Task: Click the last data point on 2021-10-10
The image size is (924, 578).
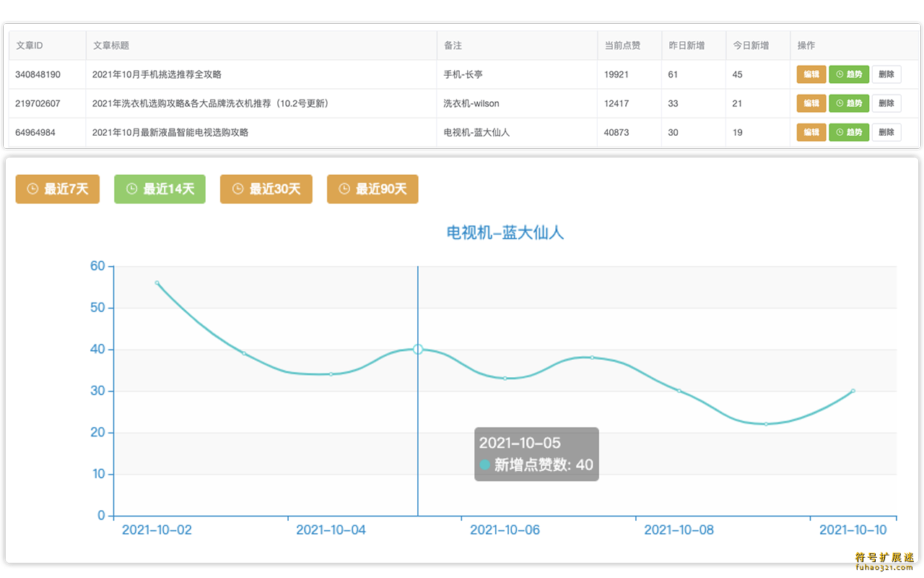Action: click(x=853, y=391)
